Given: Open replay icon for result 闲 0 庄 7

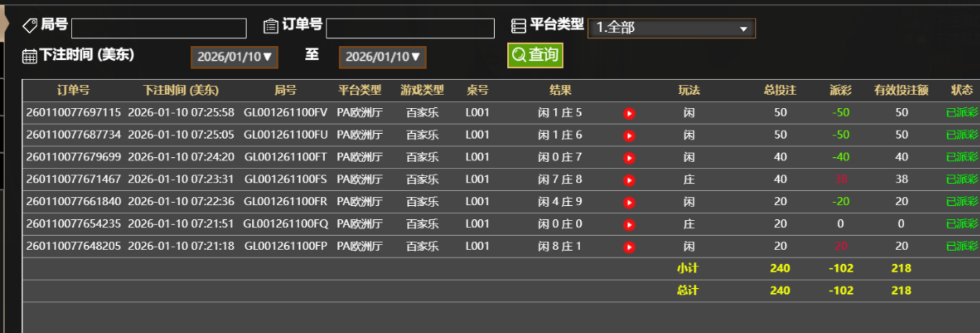Looking at the screenshot, I should [x=629, y=158].
